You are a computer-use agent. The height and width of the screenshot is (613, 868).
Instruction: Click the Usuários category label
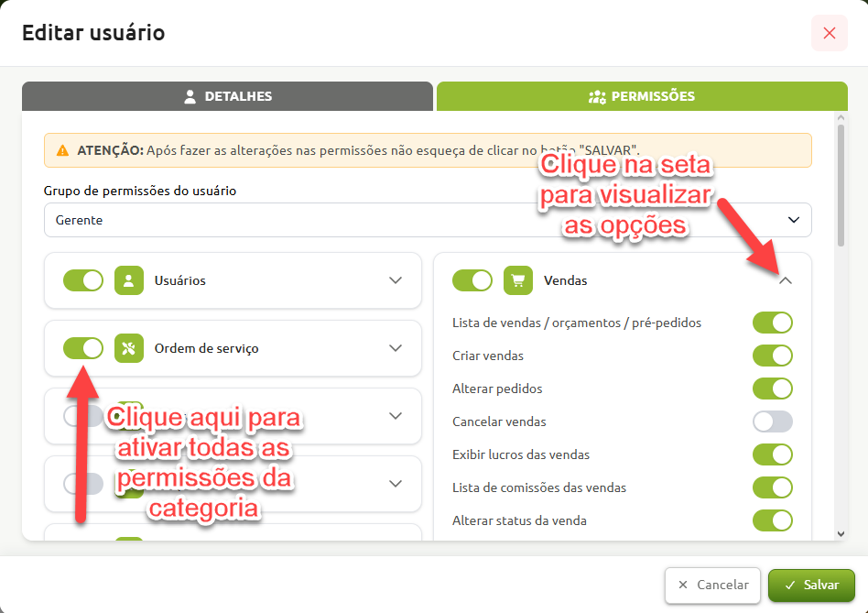[179, 280]
